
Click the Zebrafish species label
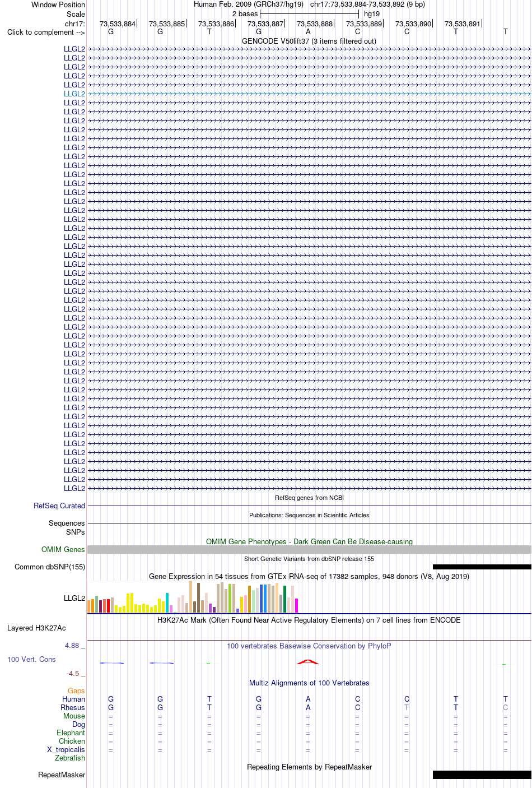point(70,758)
